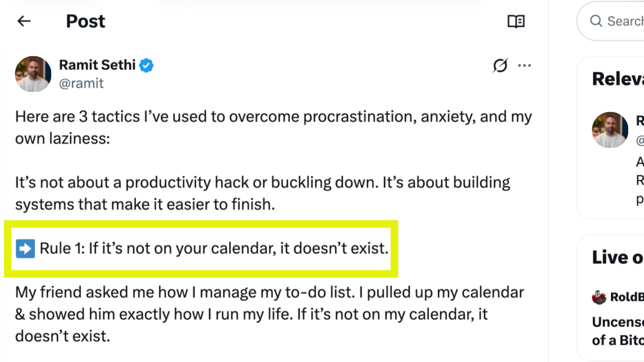Select the search magnifying glass icon

596,21
